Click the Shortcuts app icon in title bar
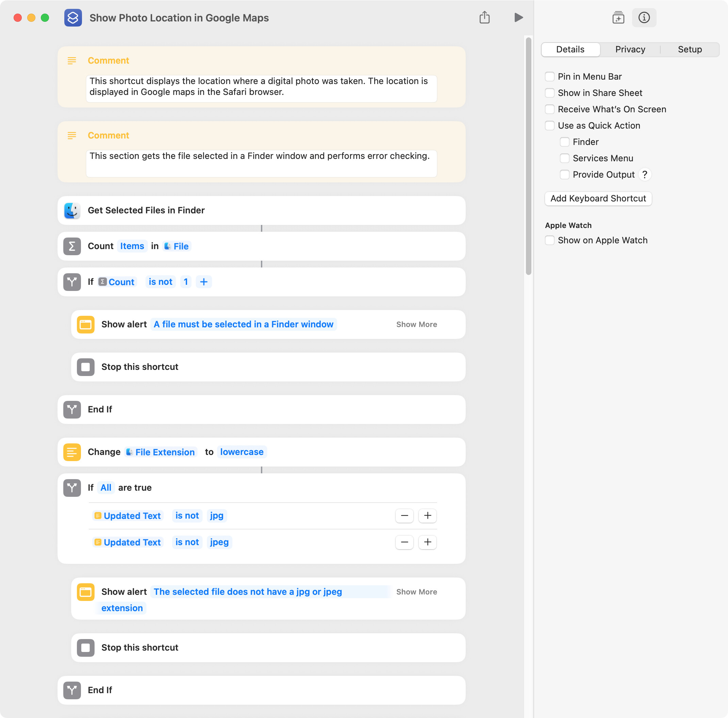Image resolution: width=728 pixels, height=718 pixels. pyautogui.click(x=73, y=18)
